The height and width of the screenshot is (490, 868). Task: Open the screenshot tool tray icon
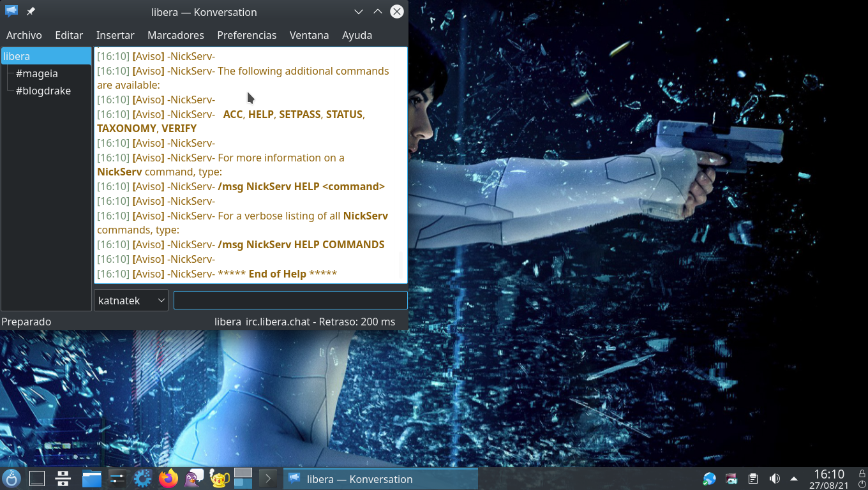731,479
